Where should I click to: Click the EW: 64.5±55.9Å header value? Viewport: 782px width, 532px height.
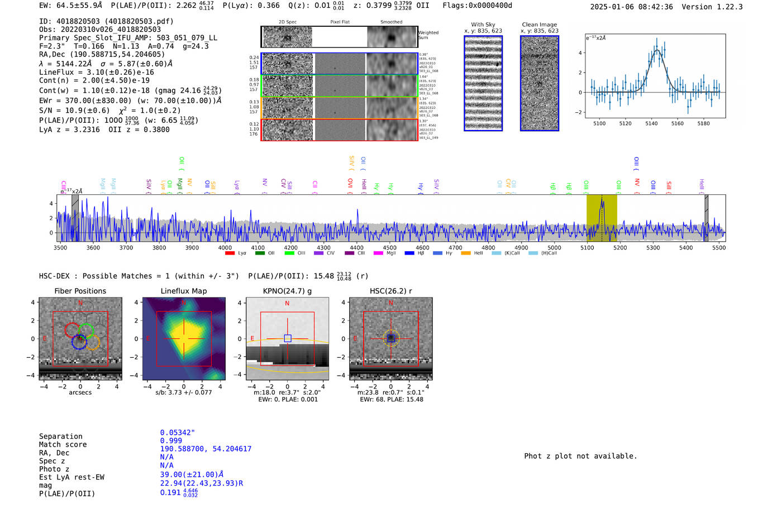[71, 6]
